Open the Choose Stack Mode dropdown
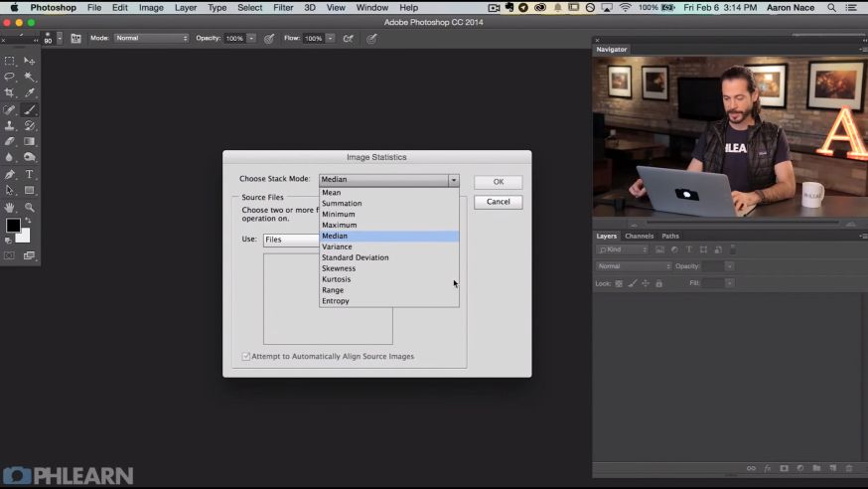 pos(388,180)
